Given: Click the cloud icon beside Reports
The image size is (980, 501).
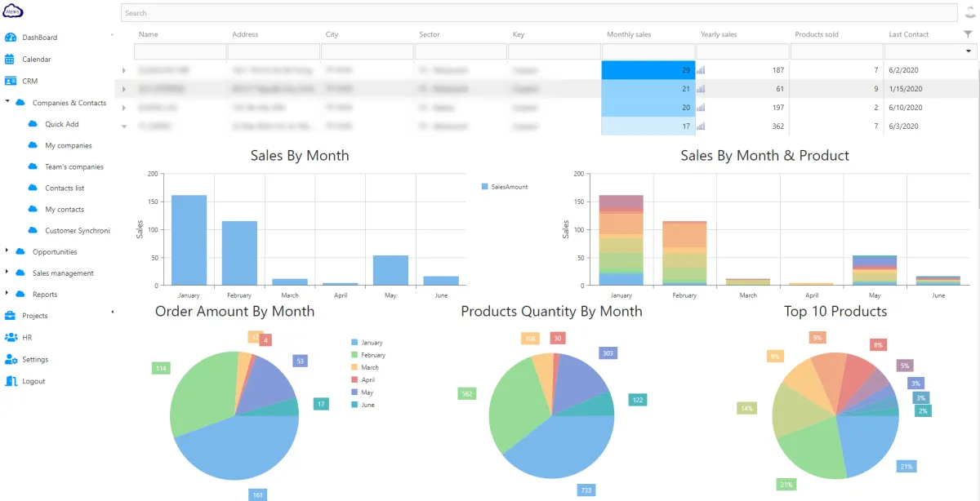Looking at the screenshot, I should tap(20, 294).
